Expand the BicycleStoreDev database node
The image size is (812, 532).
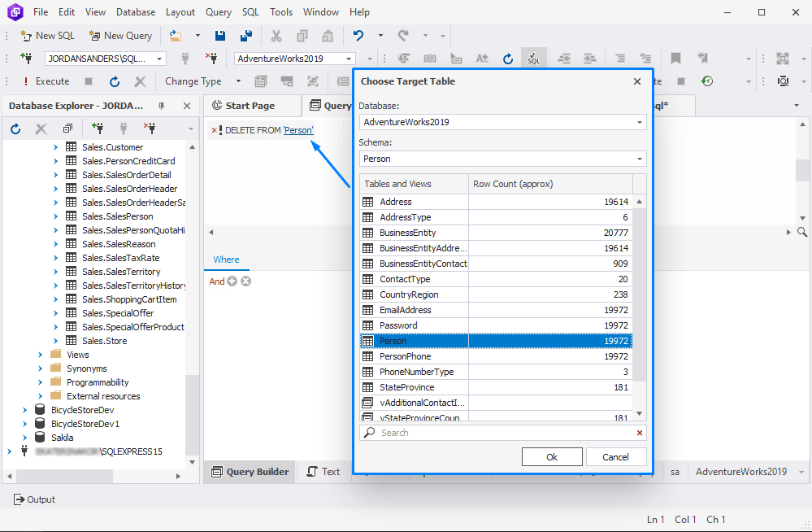coord(24,410)
